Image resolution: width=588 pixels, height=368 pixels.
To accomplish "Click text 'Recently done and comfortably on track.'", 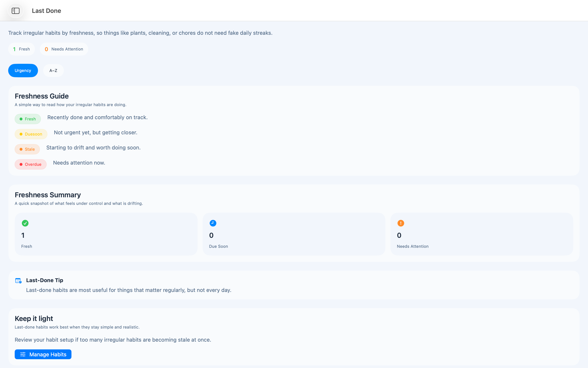I will click(x=97, y=117).
